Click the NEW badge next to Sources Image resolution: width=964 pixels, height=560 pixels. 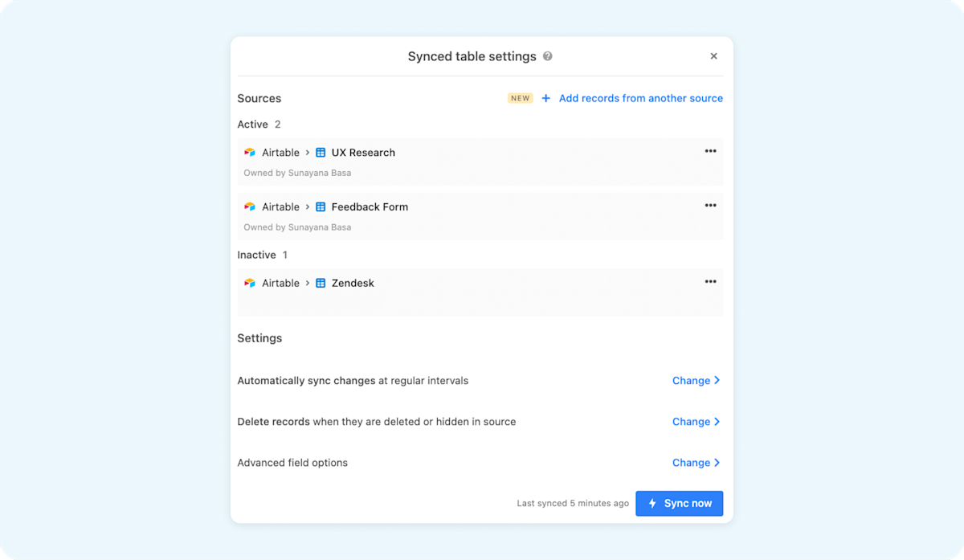[x=520, y=97]
